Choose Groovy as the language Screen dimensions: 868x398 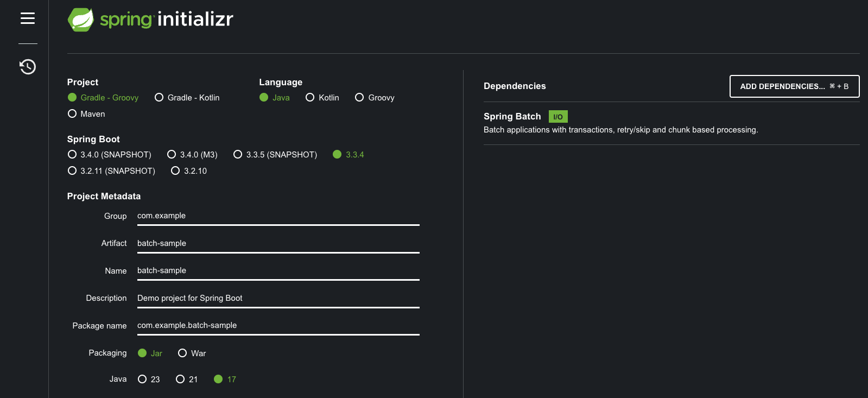click(x=375, y=98)
